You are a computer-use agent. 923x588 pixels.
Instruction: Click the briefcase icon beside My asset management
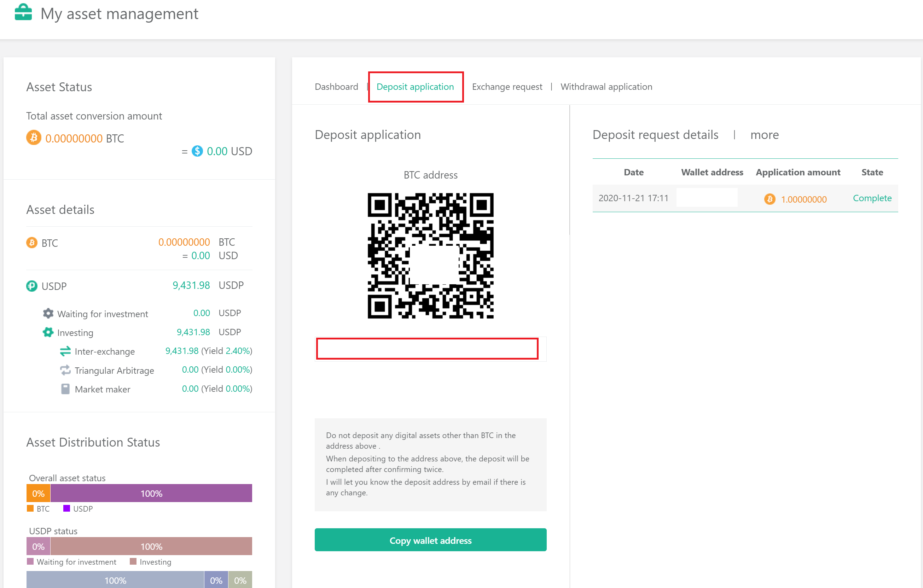pyautogui.click(x=23, y=12)
